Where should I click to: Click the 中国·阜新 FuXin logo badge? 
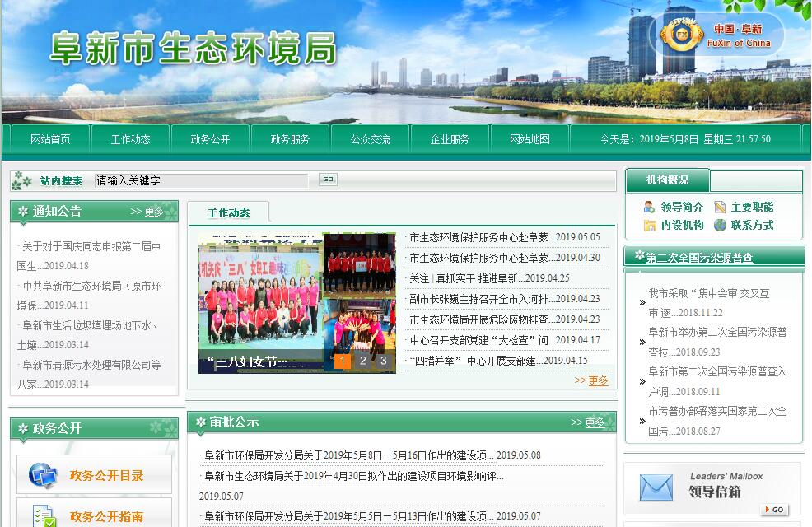click(680, 35)
